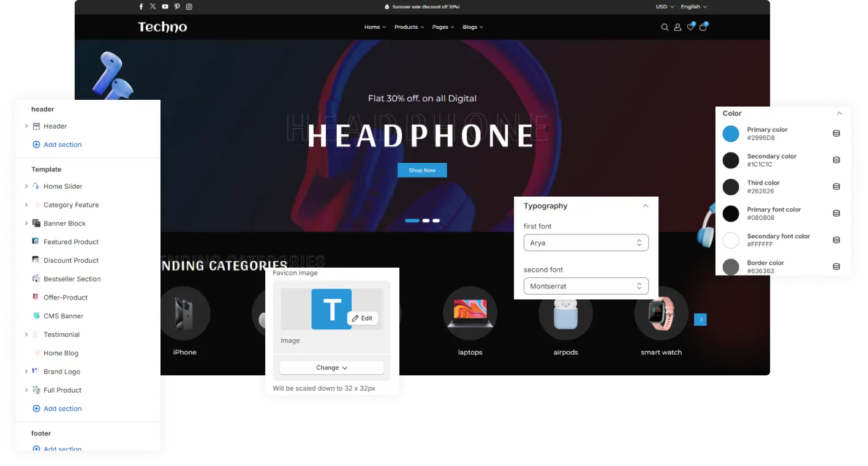Viewport: 868px width, 466px height.
Task: Click the Brand Logo section icon
Action: click(36, 371)
